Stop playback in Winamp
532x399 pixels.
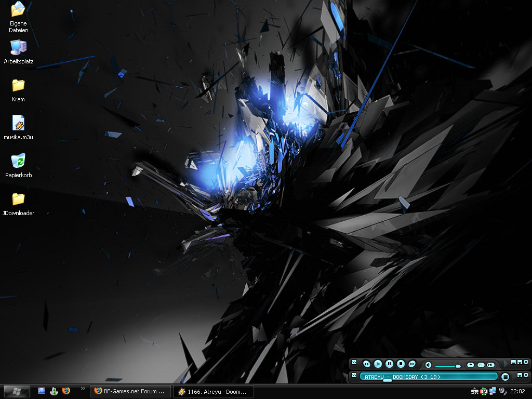(401, 364)
